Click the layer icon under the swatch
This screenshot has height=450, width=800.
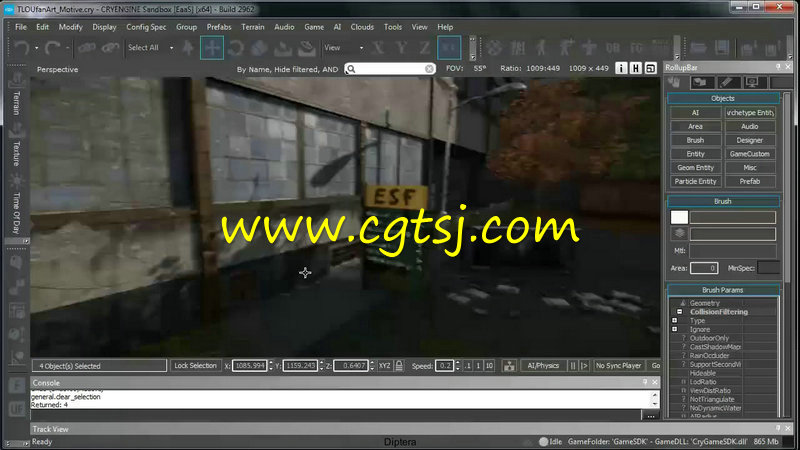pos(679,234)
